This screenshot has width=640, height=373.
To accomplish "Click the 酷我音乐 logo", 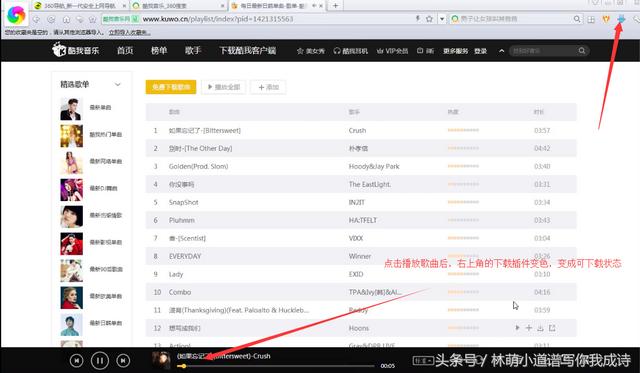I will [76, 50].
